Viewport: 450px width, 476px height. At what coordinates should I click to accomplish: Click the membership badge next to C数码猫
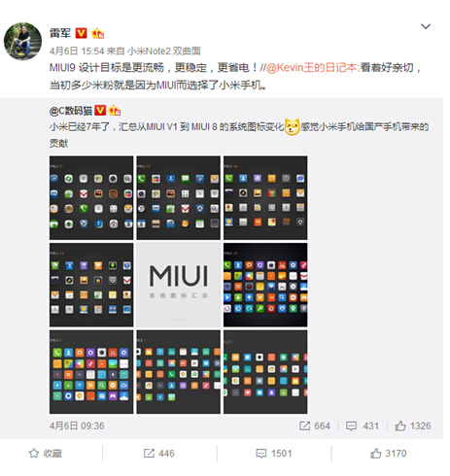[x=115, y=111]
